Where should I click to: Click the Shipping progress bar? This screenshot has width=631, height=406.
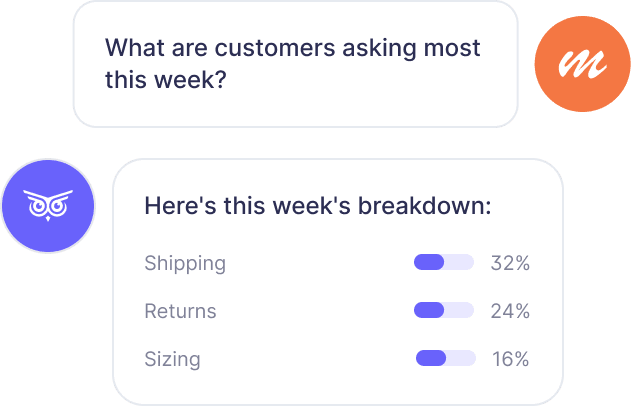pyautogui.click(x=444, y=262)
